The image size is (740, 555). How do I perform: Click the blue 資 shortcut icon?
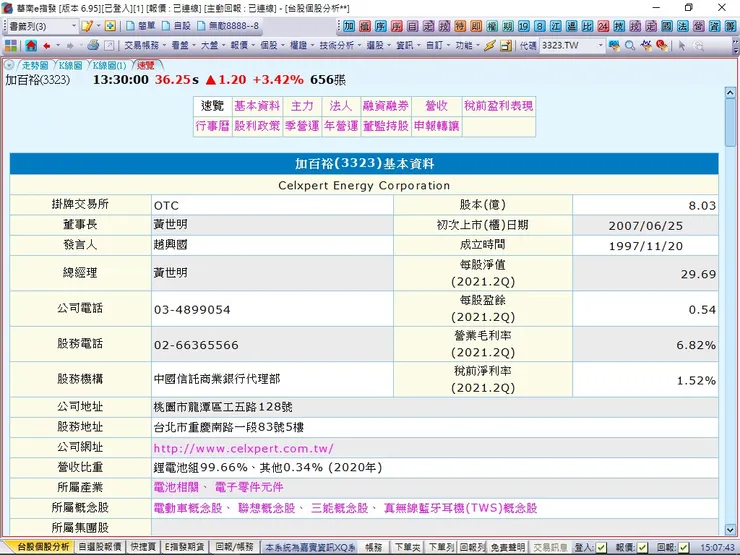pos(715,26)
